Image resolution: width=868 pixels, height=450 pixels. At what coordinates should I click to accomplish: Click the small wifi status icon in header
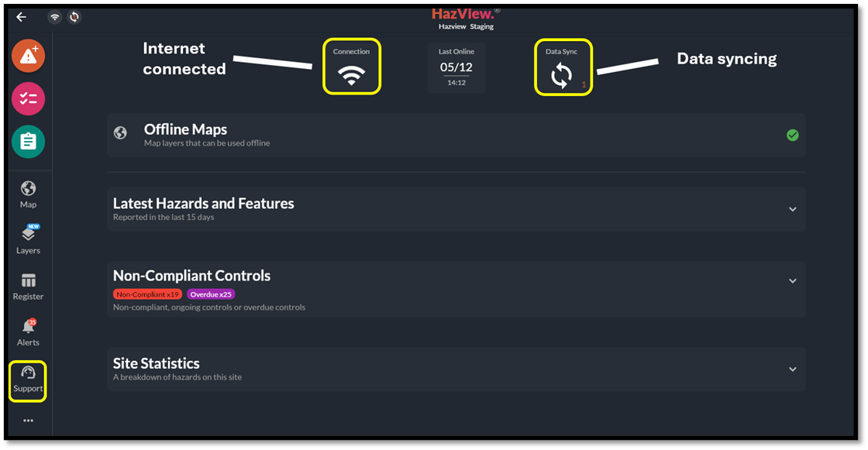pos(55,17)
